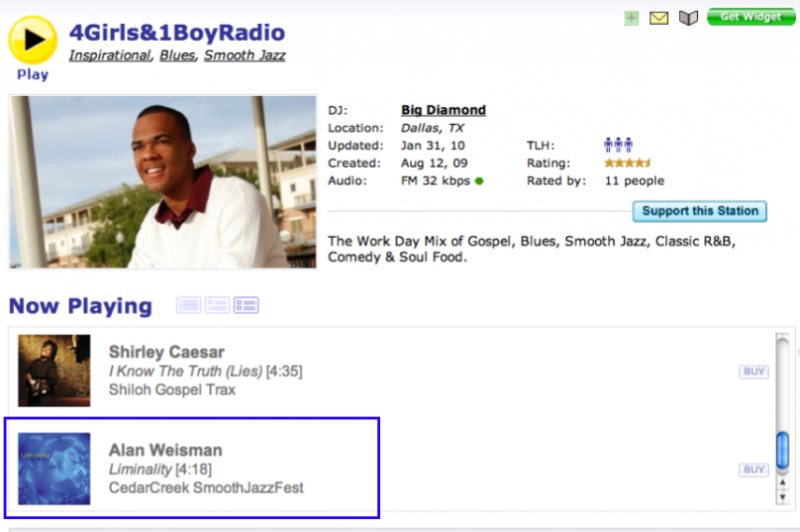The image size is (800, 532).
Task: Click the playlist scrollbar up arrow
Action: pyautogui.click(x=782, y=483)
